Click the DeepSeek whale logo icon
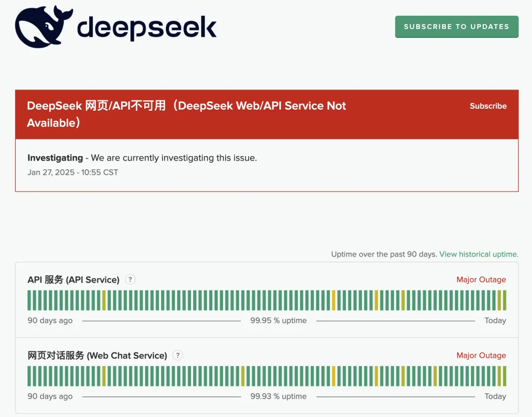Image resolution: width=532 pixels, height=417 pixels. point(43,27)
